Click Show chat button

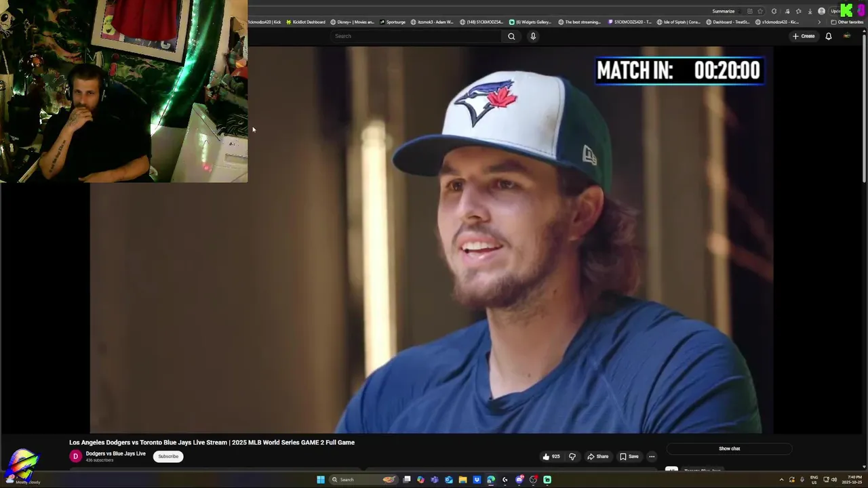[729, 449]
